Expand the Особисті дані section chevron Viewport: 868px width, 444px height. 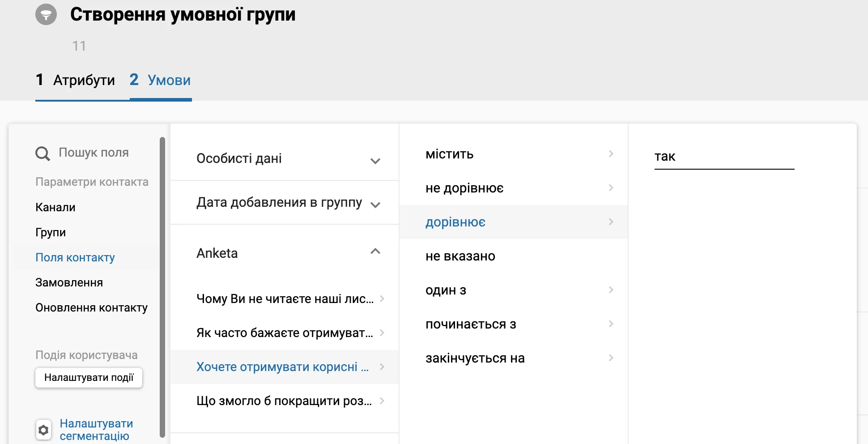375,161
